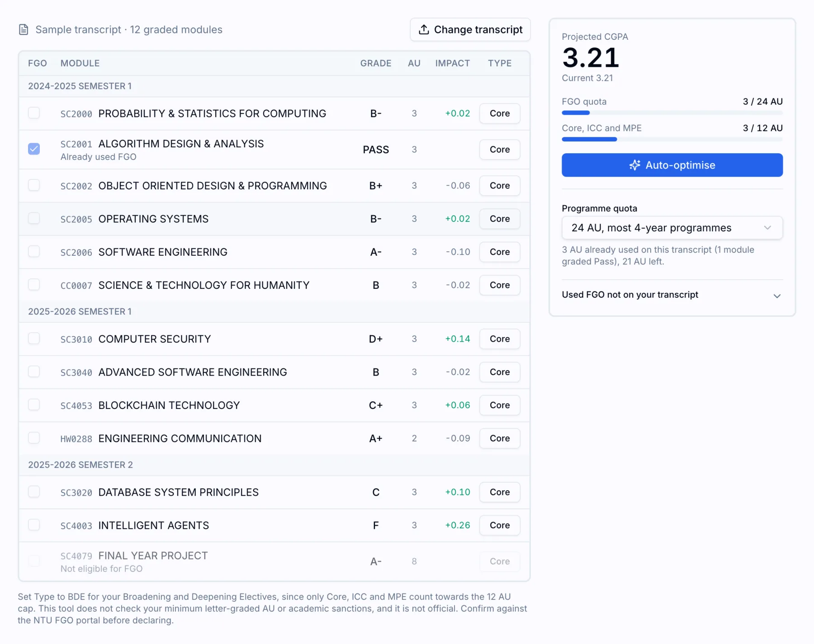Image resolution: width=814 pixels, height=644 pixels.
Task: Click the OPERATING SYSTEMS module name
Action: point(153,219)
